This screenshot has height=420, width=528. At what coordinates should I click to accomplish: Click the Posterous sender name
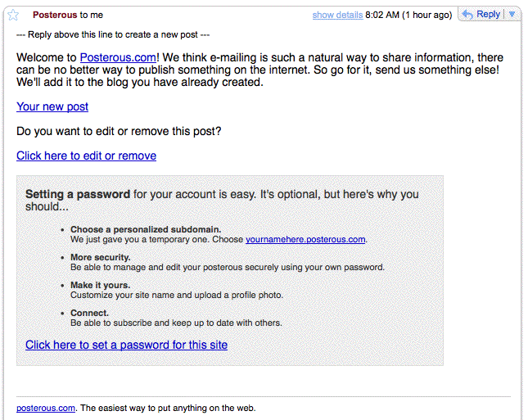click(x=55, y=15)
